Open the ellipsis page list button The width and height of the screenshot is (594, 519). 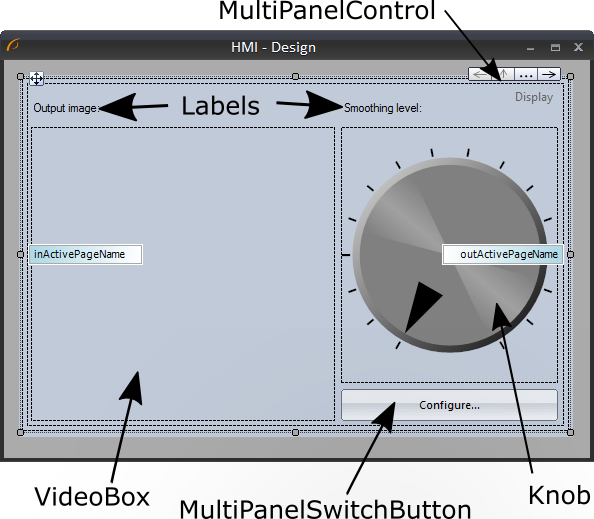pos(526,74)
